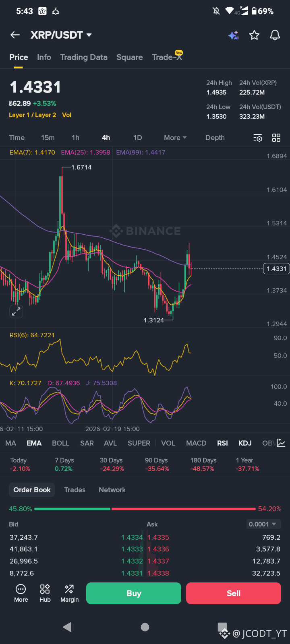Open price alert bell icon

point(275,35)
